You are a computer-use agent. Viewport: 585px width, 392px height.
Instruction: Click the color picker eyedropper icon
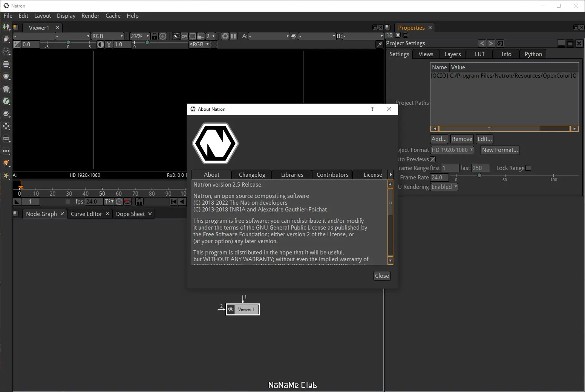[x=380, y=44]
